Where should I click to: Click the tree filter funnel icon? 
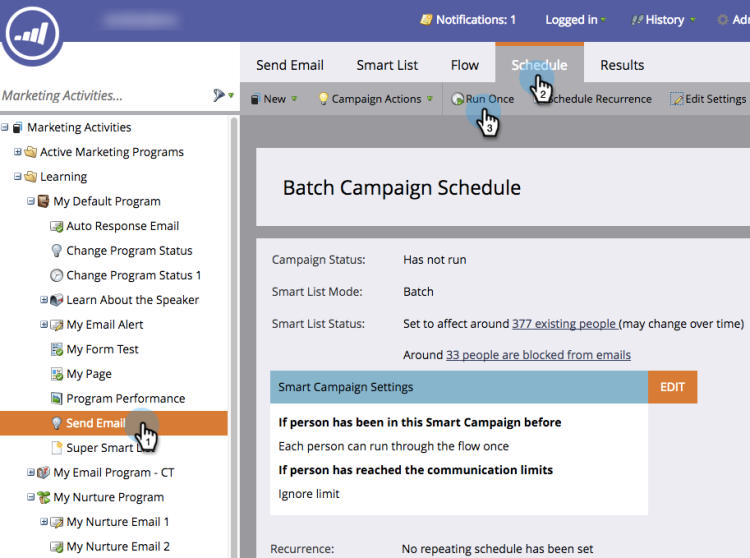[x=219, y=95]
